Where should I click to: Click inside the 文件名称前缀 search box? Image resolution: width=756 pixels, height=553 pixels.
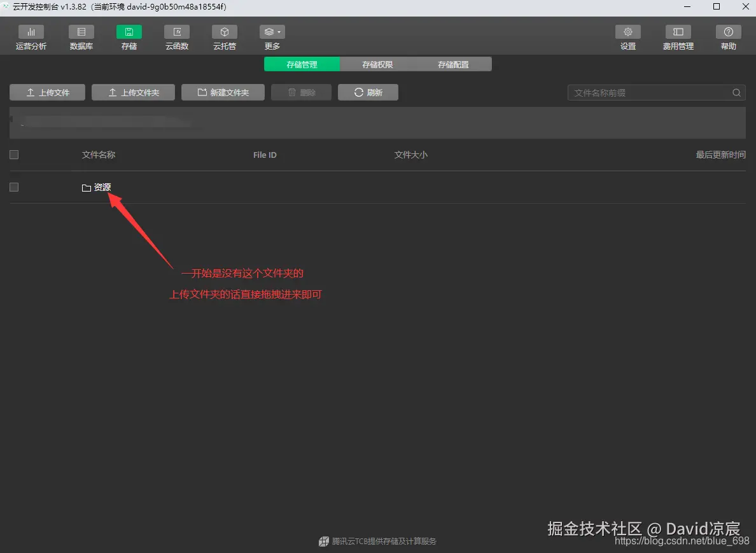643,92
